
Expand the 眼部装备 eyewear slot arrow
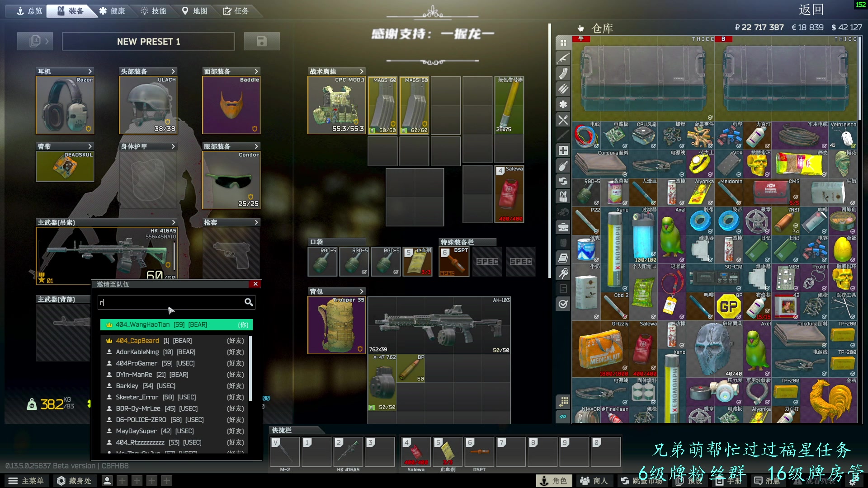click(x=256, y=146)
